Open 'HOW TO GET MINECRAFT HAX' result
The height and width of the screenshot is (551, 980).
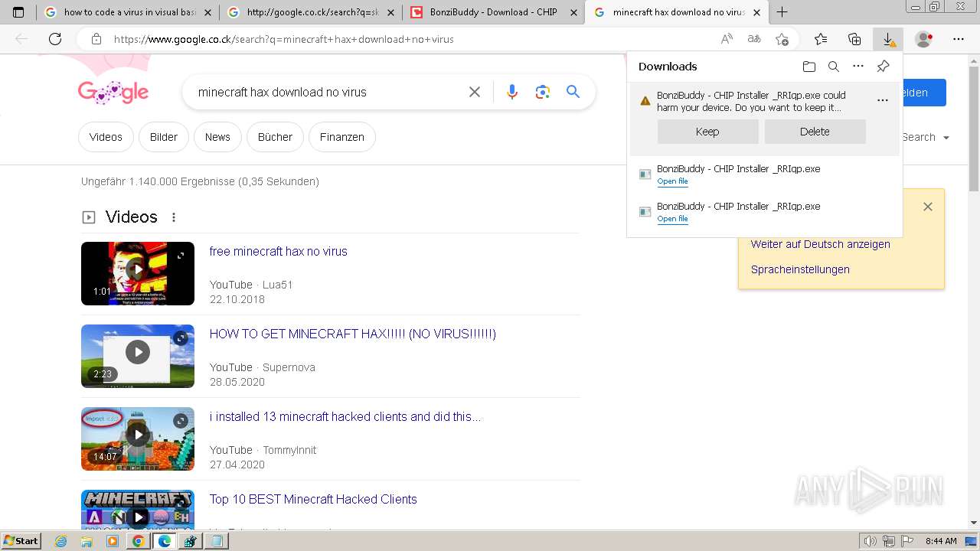(352, 334)
